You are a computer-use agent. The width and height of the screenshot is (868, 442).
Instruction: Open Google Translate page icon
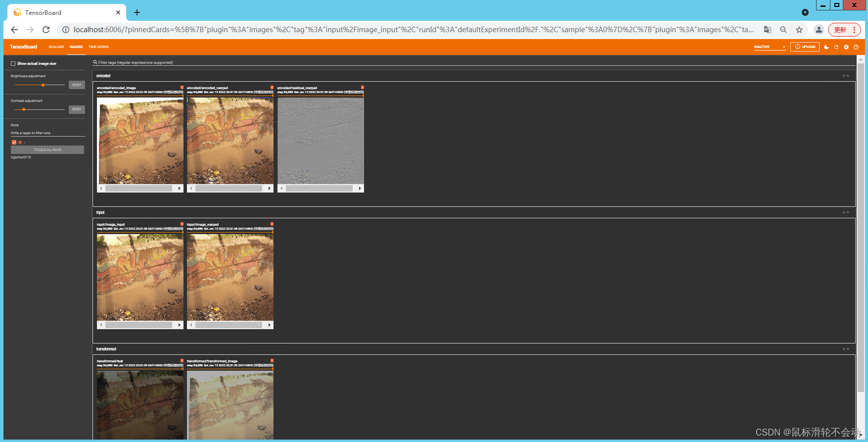coord(768,30)
